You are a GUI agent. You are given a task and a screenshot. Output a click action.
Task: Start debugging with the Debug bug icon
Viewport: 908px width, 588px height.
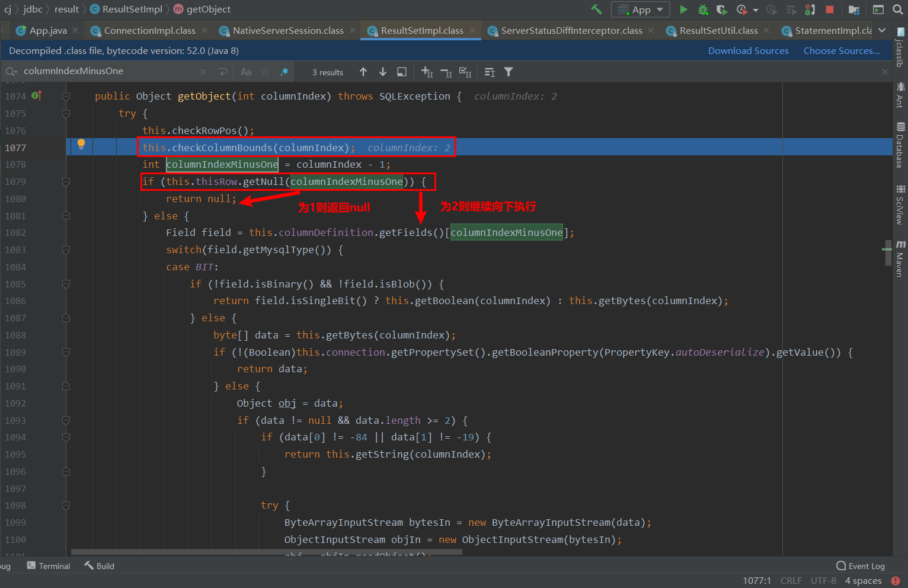(703, 9)
